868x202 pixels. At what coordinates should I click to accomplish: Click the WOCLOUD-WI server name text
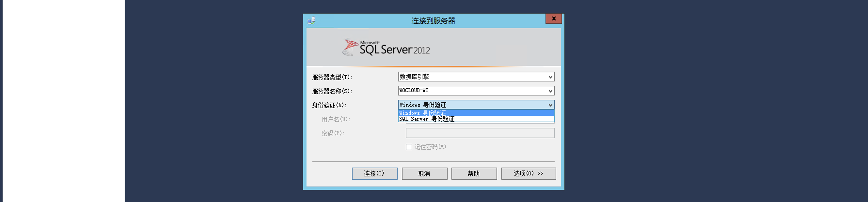point(414,91)
